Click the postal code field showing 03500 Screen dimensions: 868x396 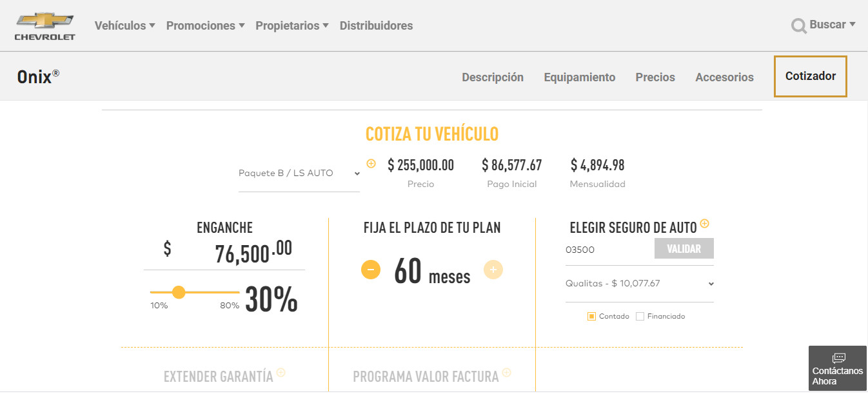[606, 250]
